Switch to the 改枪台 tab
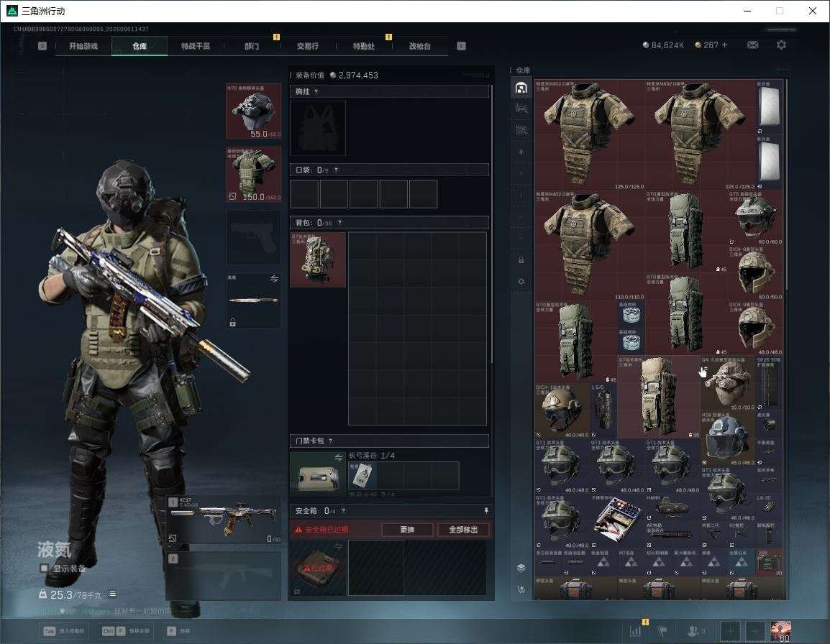 (420, 46)
